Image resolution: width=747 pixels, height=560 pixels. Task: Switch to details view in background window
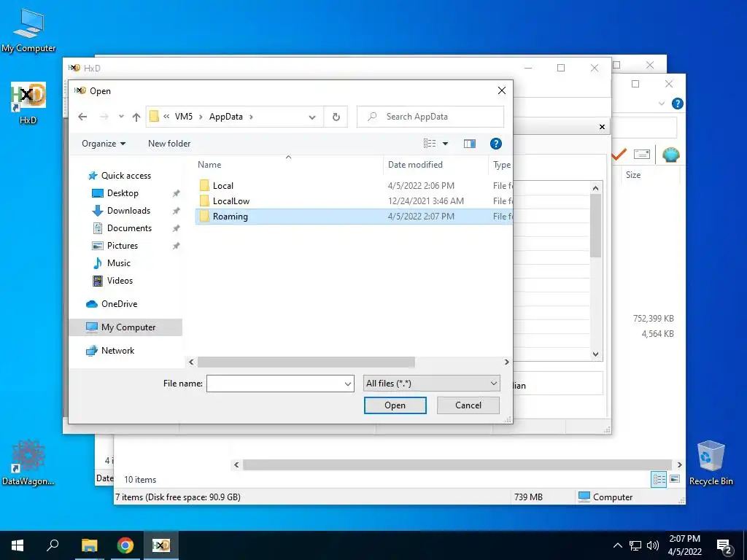click(x=659, y=480)
